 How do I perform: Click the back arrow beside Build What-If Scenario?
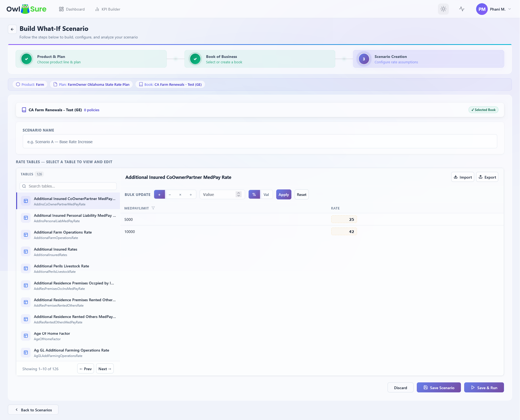(x=12, y=29)
